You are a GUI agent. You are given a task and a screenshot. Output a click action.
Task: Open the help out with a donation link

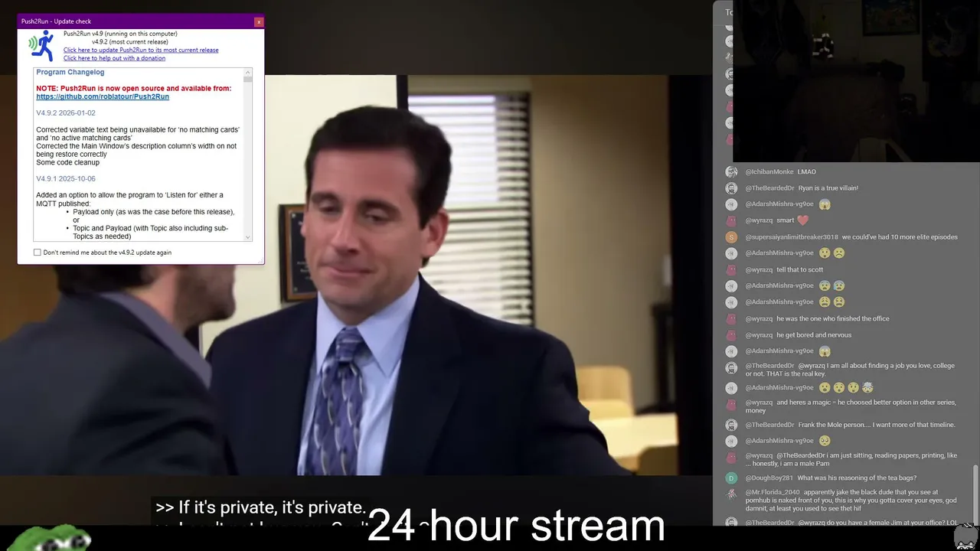(114, 58)
